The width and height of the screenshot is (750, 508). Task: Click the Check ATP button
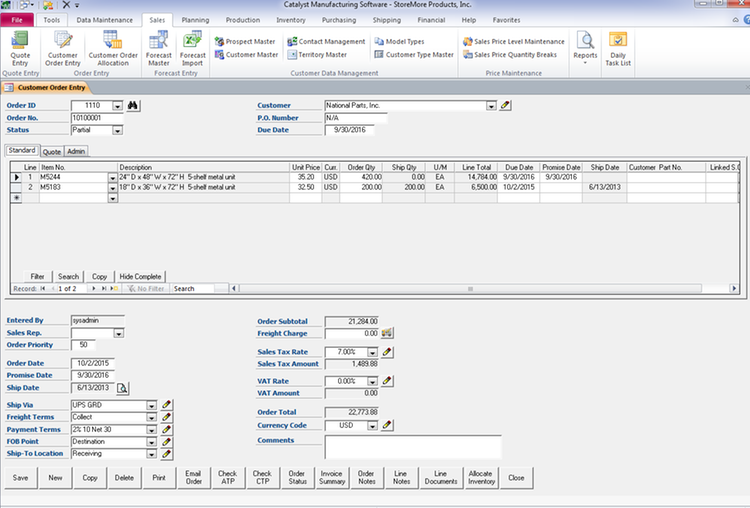click(228, 477)
